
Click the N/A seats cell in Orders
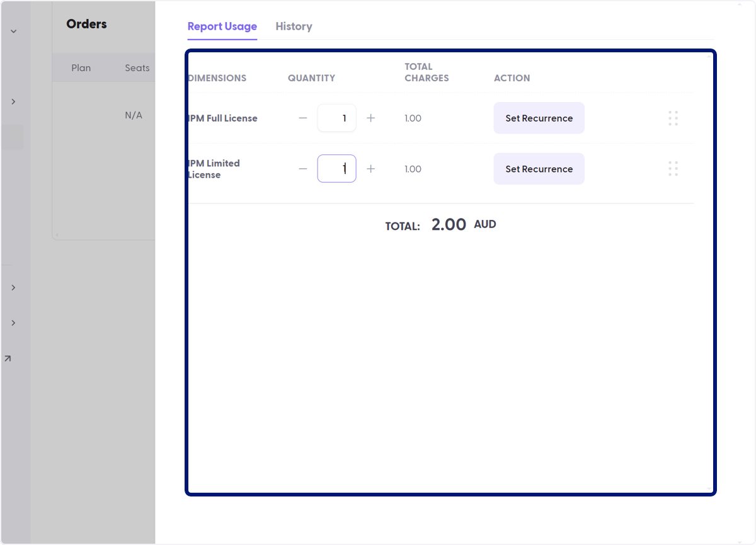click(134, 115)
